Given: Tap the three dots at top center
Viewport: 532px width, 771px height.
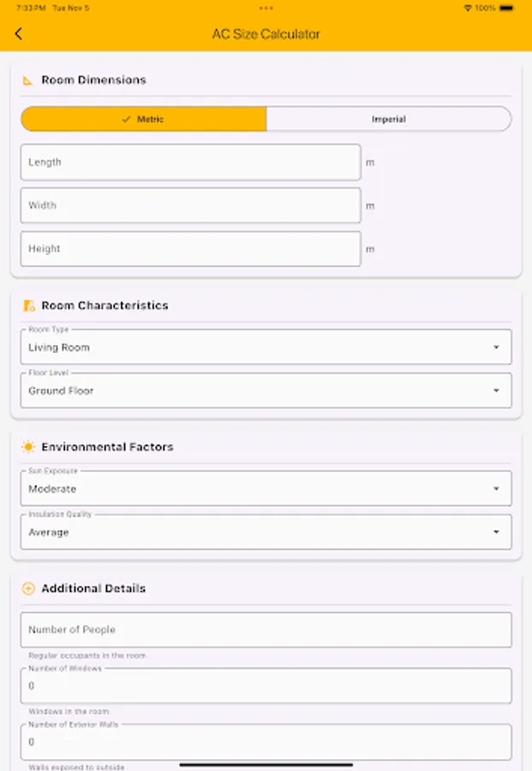Looking at the screenshot, I should coord(266,8).
